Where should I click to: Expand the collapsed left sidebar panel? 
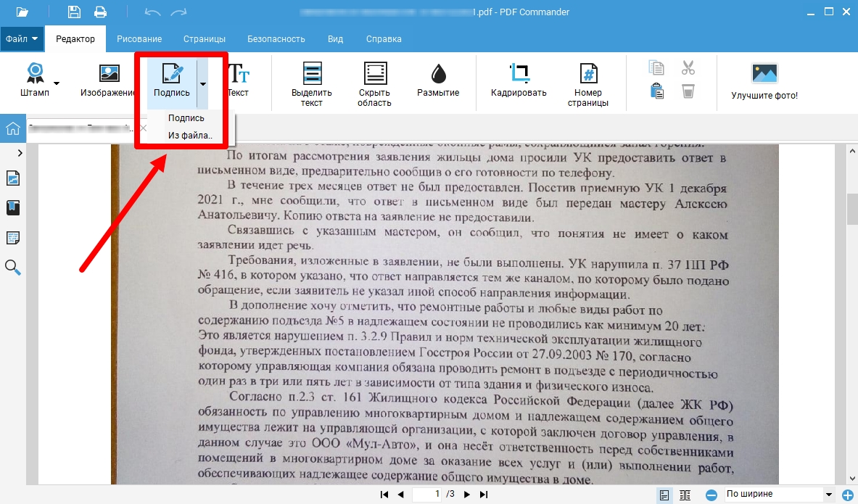20,153
